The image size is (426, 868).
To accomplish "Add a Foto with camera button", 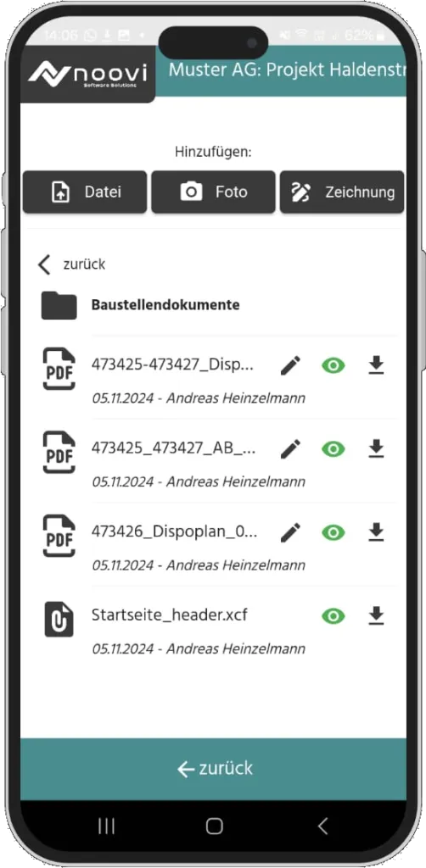I will (x=213, y=192).
